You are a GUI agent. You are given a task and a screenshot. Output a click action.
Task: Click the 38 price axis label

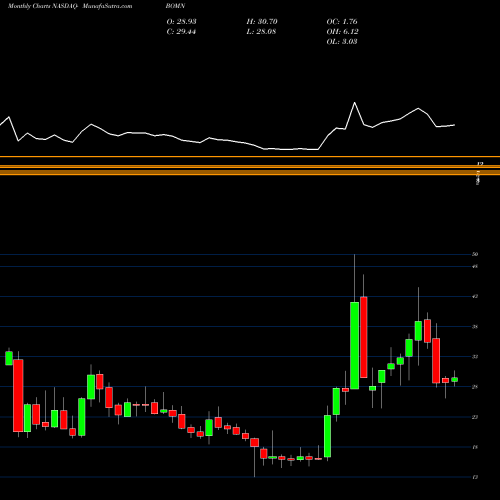pyautogui.click(x=475, y=327)
